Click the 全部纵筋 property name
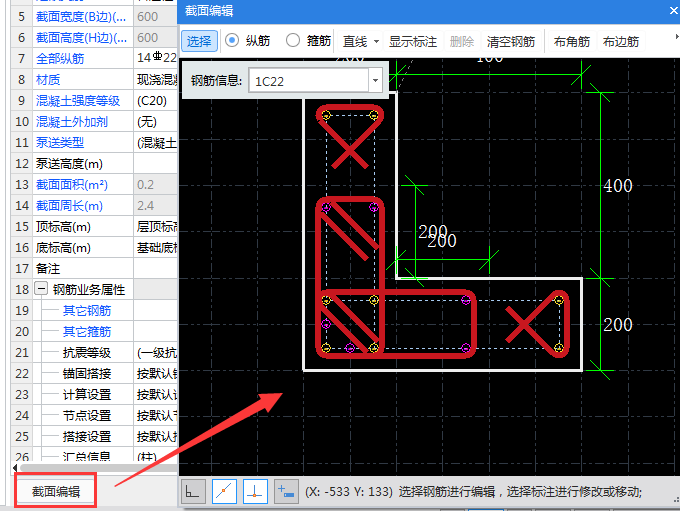 coord(60,59)
